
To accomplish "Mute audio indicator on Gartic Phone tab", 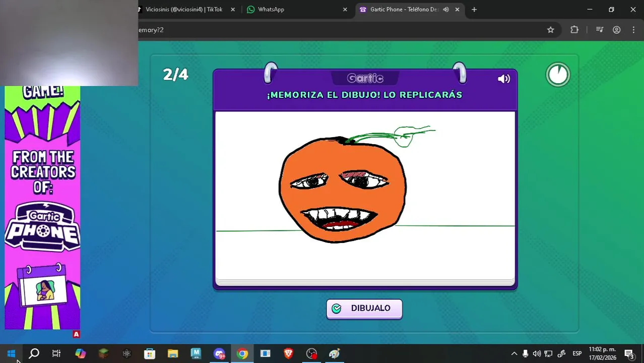I will point(446,10).
